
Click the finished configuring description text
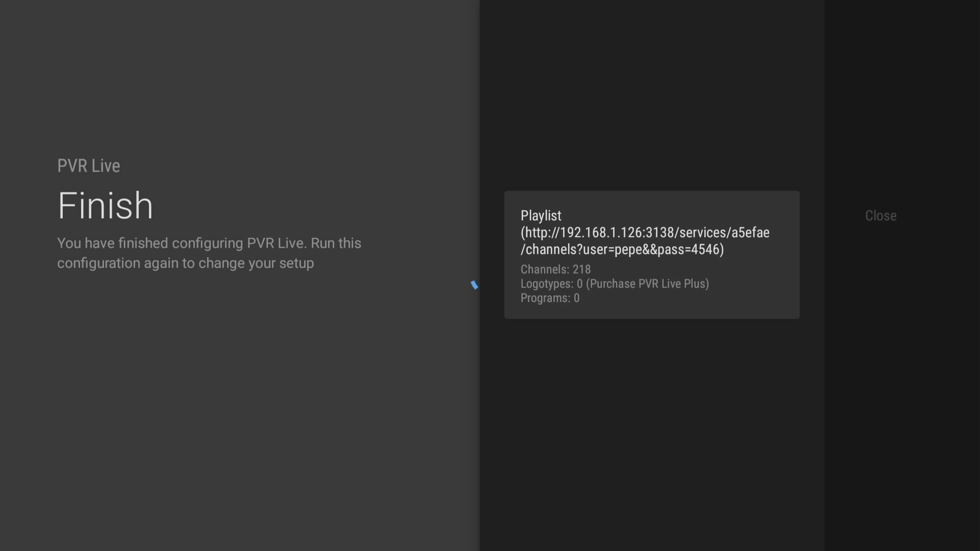[x=209, y=243]
